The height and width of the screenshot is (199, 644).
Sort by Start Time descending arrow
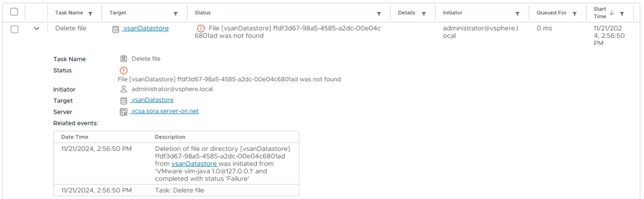pyautogui.click(x=612, y=12)
